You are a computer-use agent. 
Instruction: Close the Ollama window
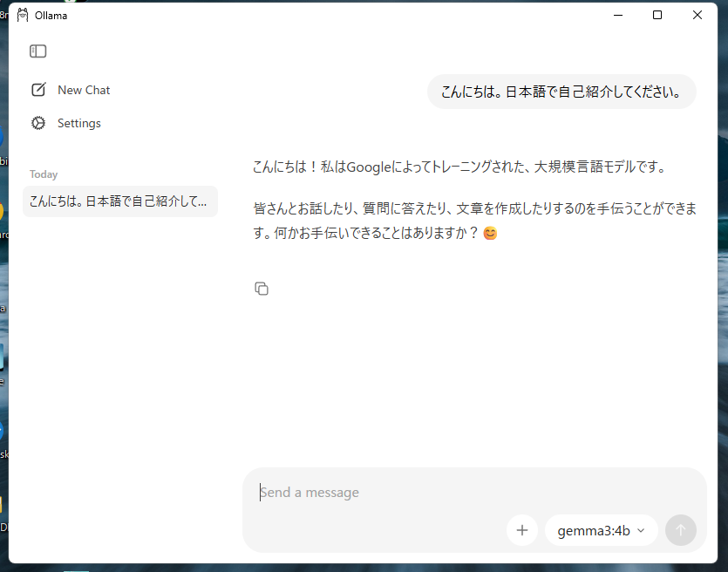tap(697, 15)
